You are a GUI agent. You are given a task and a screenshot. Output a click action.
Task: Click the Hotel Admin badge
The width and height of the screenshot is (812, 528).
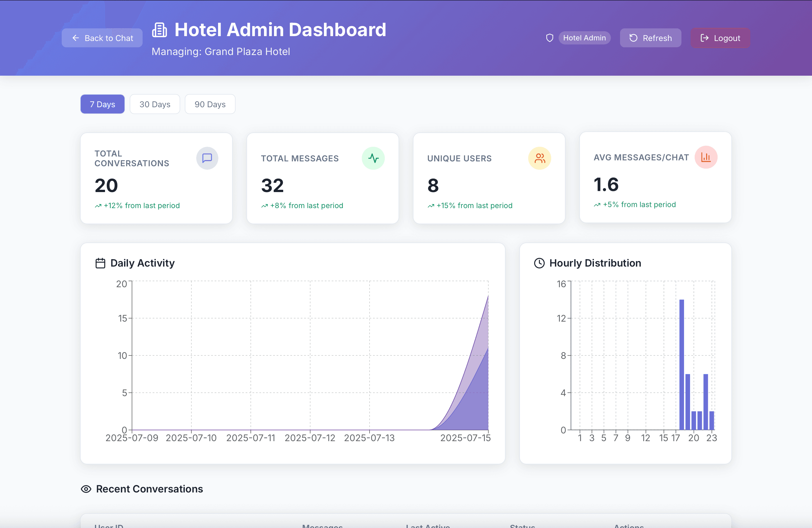pos(585,38)
